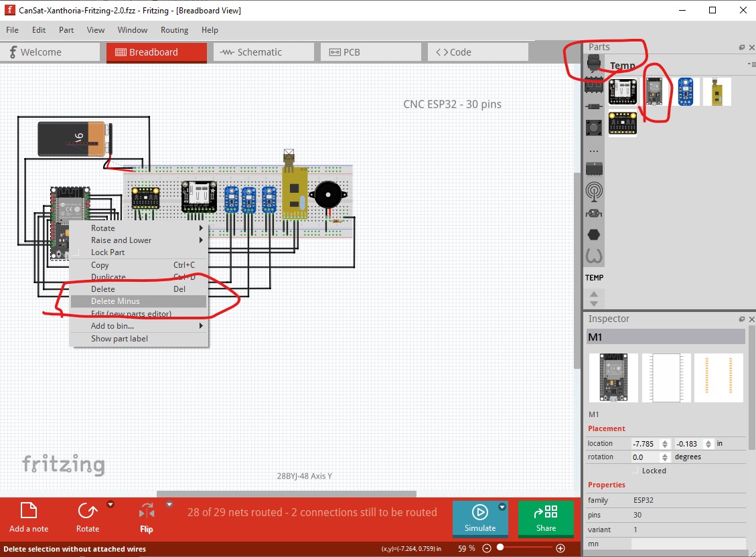The image size is (756, 557).
Task: Increase the rotation degrees stepper value
Action: click(x=666, y=455)
